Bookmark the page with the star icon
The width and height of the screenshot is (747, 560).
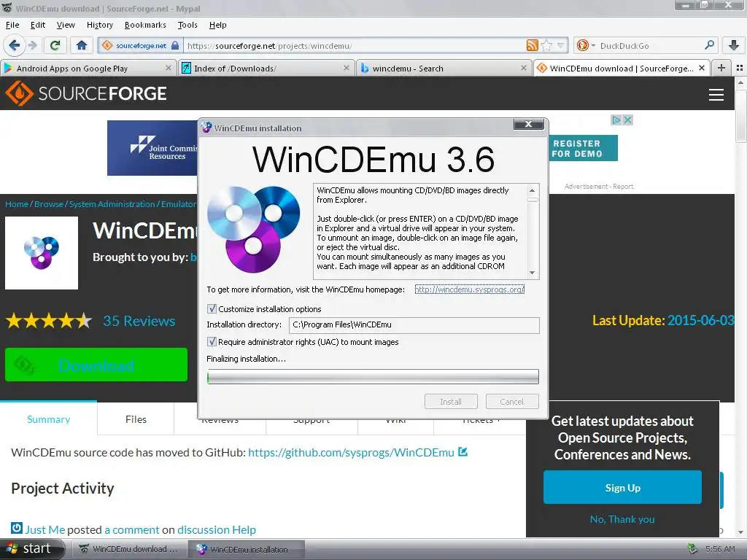[547, 46]
